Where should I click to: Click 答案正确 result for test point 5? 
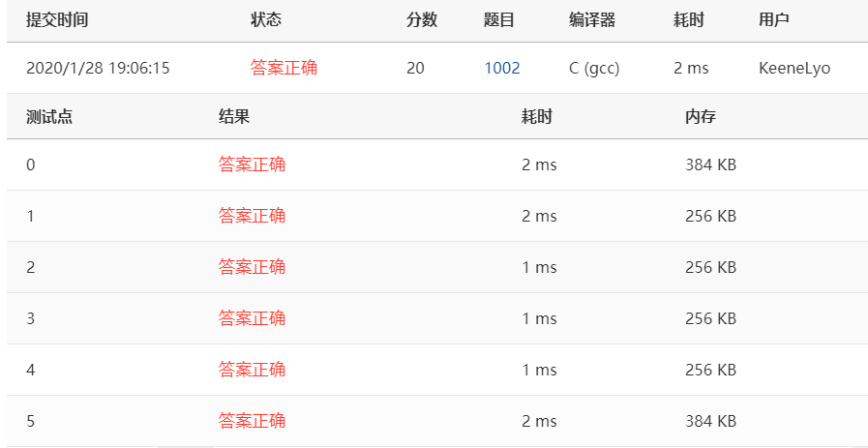(x=252, y=422)
